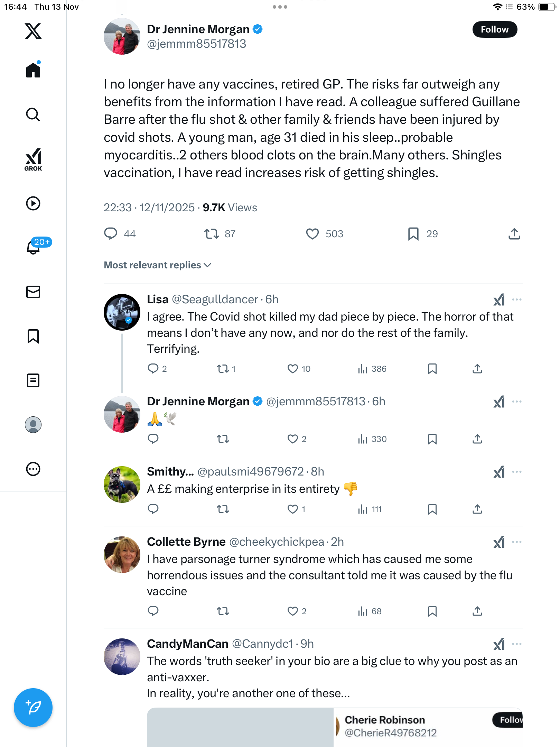Viewport: 560px width, 747px height.
Task: Like the main post with 503 likes
Action: [x=312, y=234]
